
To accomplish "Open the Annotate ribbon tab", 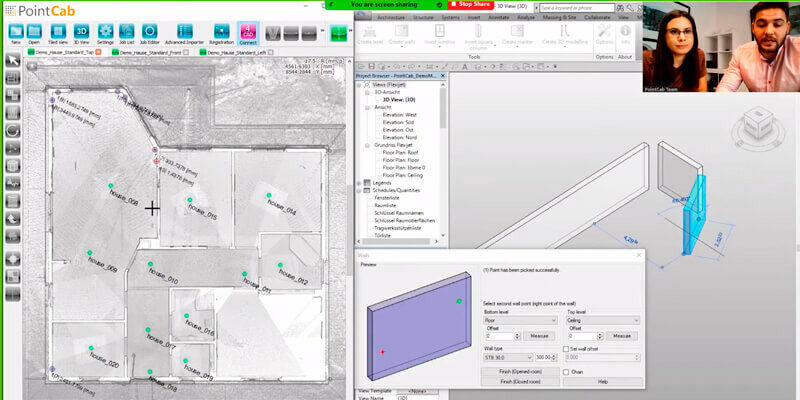I will 498,17.
